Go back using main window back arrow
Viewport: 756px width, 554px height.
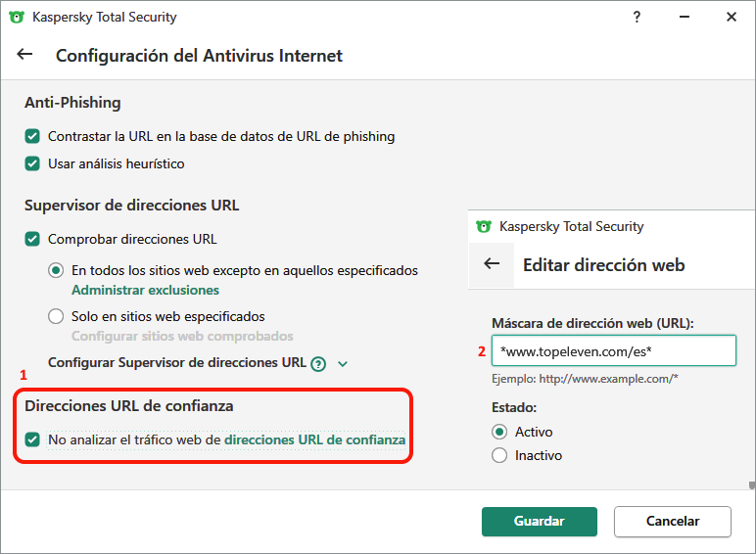pyautogui.click(x=25, y=55)
